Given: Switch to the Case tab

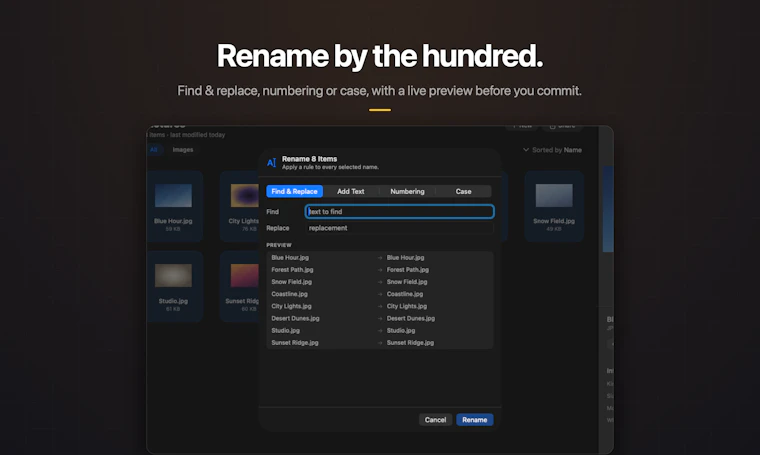Looking at the screenshot, I should point(463,191).
